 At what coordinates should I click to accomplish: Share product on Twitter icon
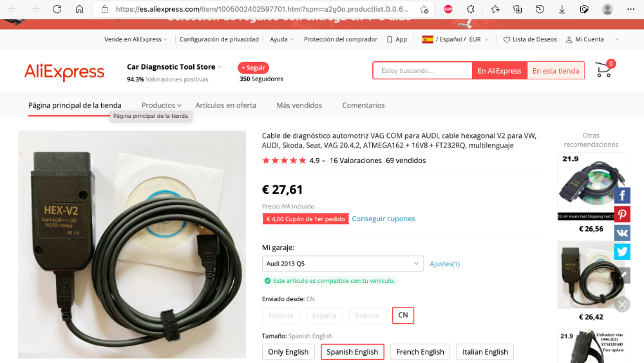[x=622, y=251]
